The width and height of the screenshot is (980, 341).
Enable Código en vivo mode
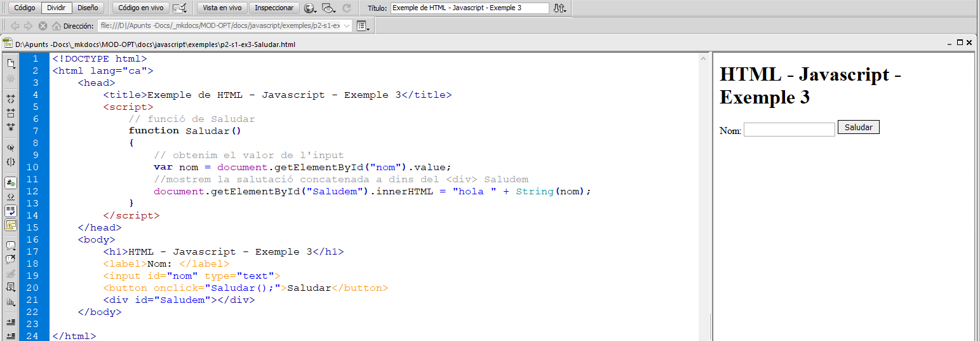140,8
